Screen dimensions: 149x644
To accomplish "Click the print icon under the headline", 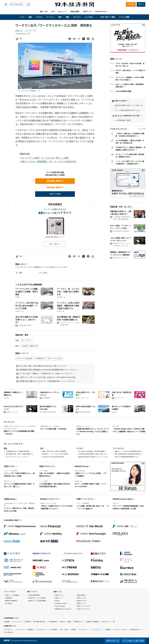I will (x=70, y=39).
